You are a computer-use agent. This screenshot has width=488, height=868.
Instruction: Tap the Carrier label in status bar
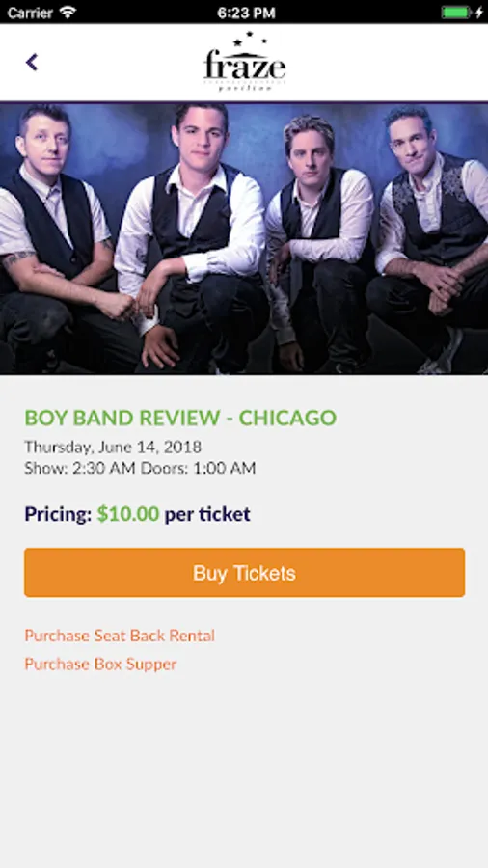pyautogui.click(x=31, y=13)
